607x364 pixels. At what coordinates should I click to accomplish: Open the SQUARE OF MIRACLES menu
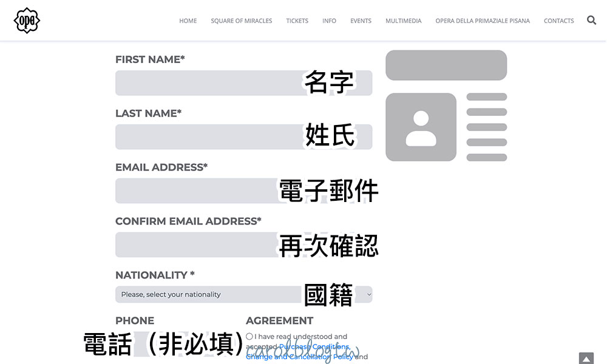tap(241, 21)
